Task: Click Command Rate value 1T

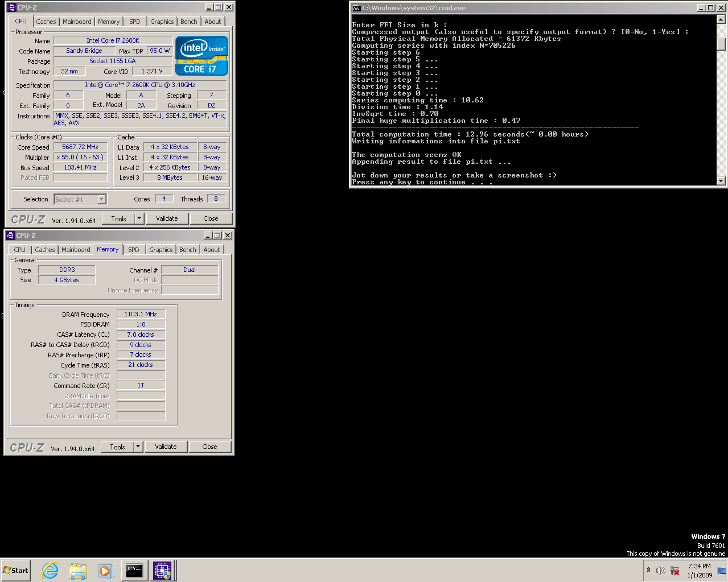Action: pos(141,385)
